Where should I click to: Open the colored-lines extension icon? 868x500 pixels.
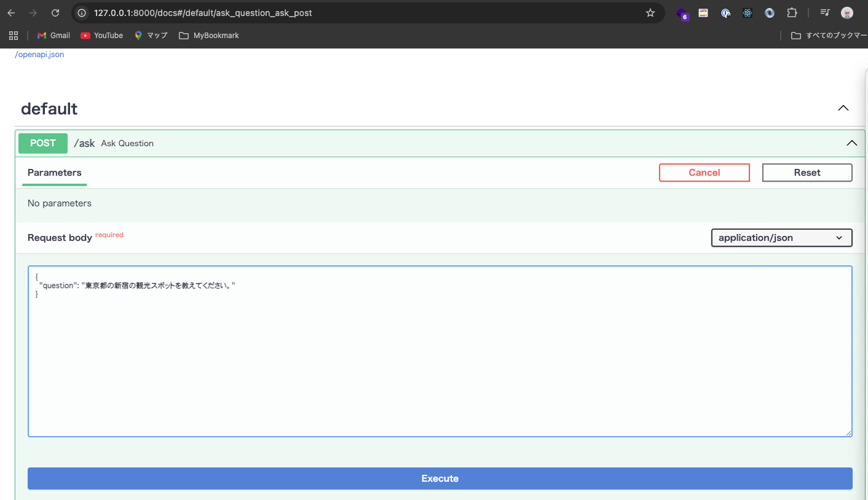point(703,13)
